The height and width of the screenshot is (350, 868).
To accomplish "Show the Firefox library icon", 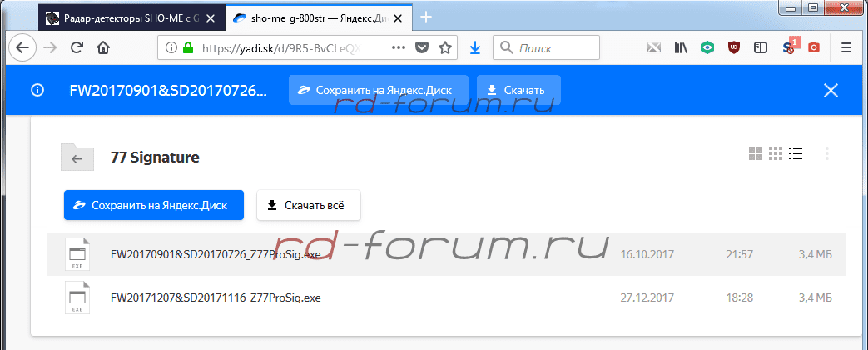I will 681,48.
